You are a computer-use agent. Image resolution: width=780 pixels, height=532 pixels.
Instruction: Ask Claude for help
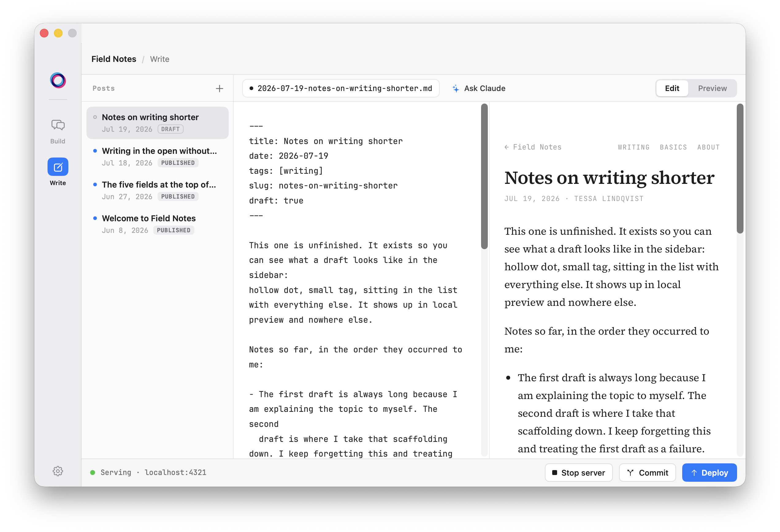click(479, 88)
